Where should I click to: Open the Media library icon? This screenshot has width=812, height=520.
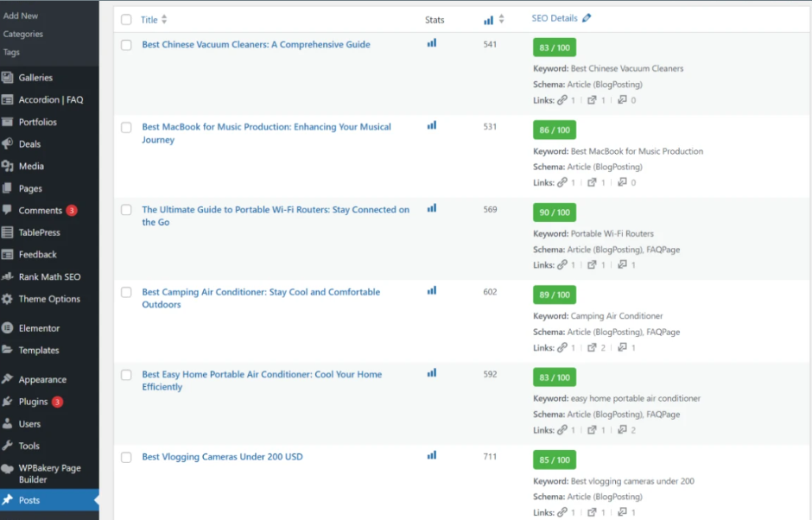(x=9, y=166)
